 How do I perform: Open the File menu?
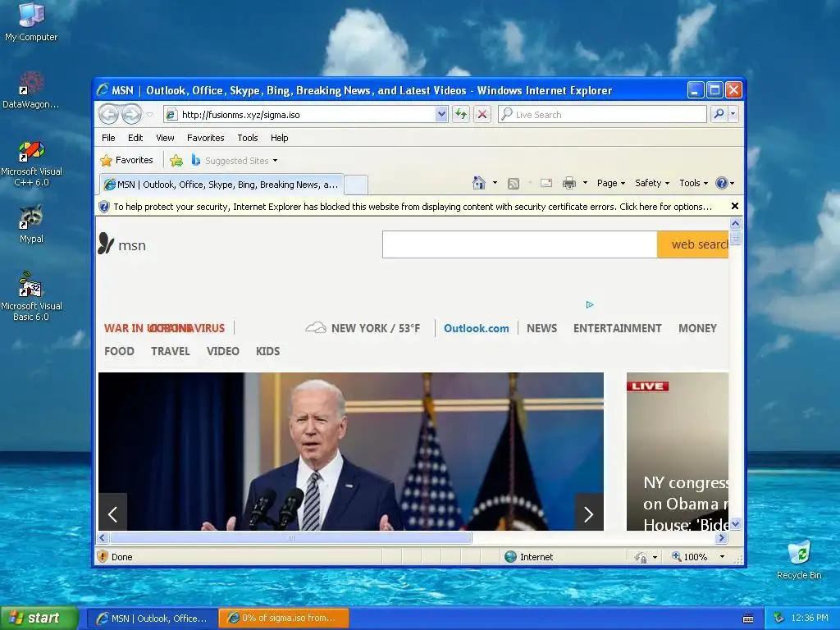[108, 138]
